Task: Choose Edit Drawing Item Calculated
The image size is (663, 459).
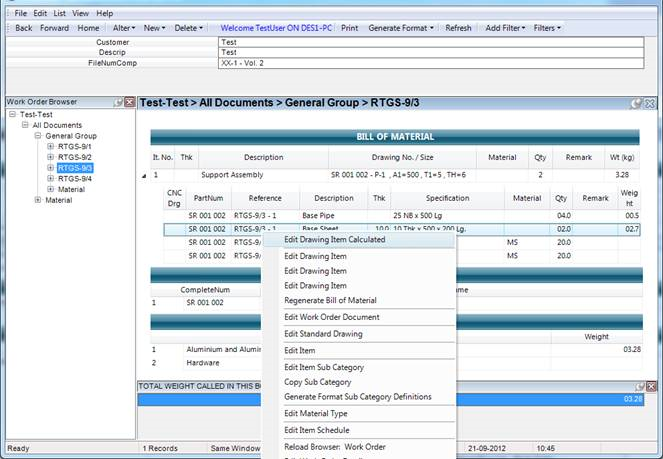Action: (334, 240)
